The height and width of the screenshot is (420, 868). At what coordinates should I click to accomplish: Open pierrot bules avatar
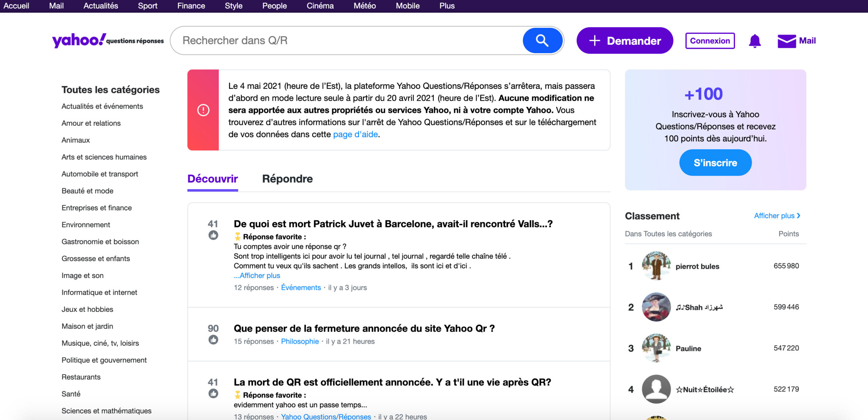pos(656,266)
